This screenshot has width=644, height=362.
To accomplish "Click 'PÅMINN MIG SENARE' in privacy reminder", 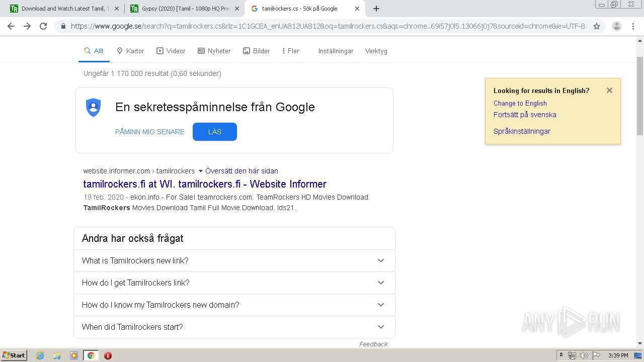I will tap(150, 132).
